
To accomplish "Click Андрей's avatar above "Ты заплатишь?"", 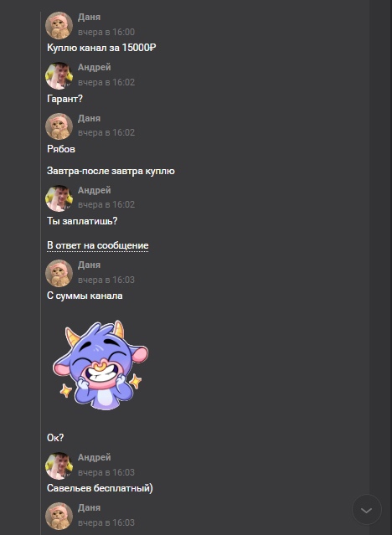I will click(x=59, y=198).
